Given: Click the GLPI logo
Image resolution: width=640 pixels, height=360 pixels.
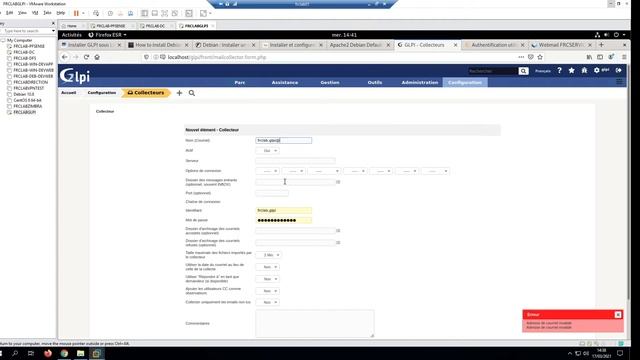Looking at the screenshot, I should pyautogui.click(x=75, y=76).
